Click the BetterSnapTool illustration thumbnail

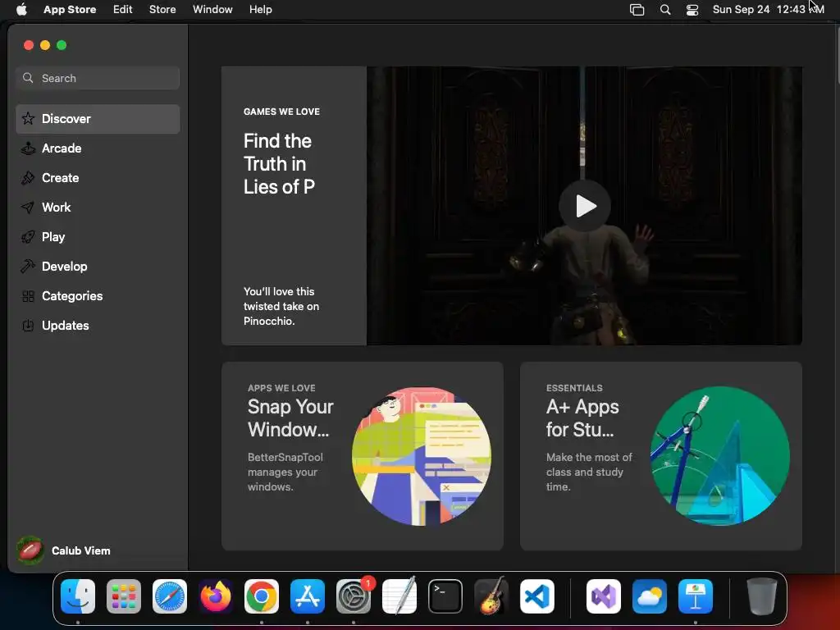point(421,456)
